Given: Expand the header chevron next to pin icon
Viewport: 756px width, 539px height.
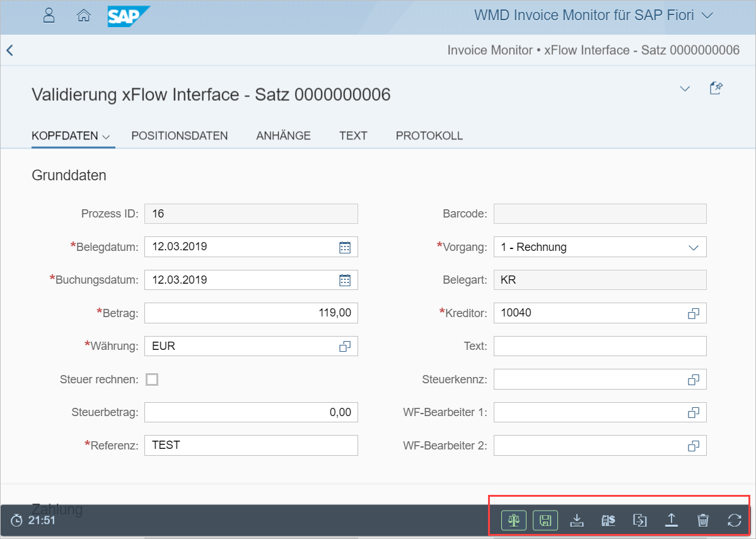Looking at the screenshot, I should click(685, 89).
